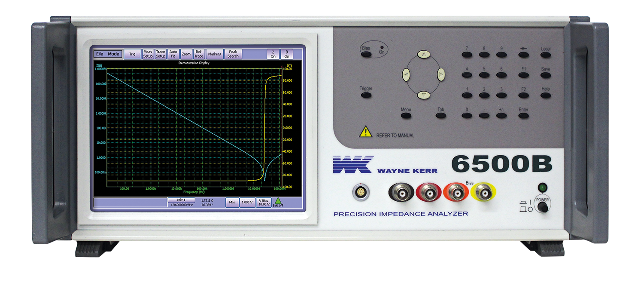This screenshot has height=286, width=644.
Task: Open the Mode menu on the screen
Action: tap(114, 54)
